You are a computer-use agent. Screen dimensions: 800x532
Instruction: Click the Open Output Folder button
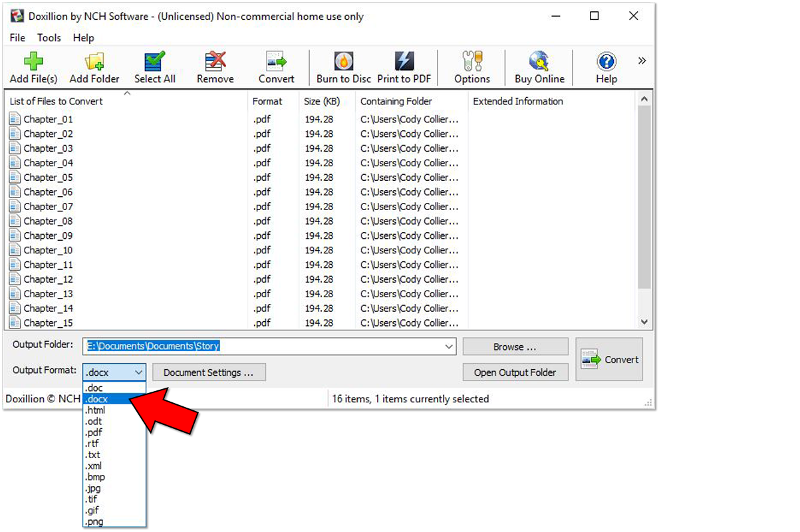click(515, 372)
